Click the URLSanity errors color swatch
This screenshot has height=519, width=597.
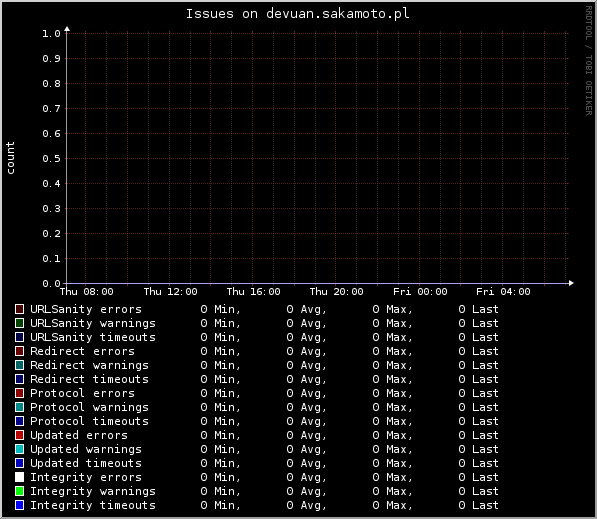pyautogui.click(x=19, y=309)
